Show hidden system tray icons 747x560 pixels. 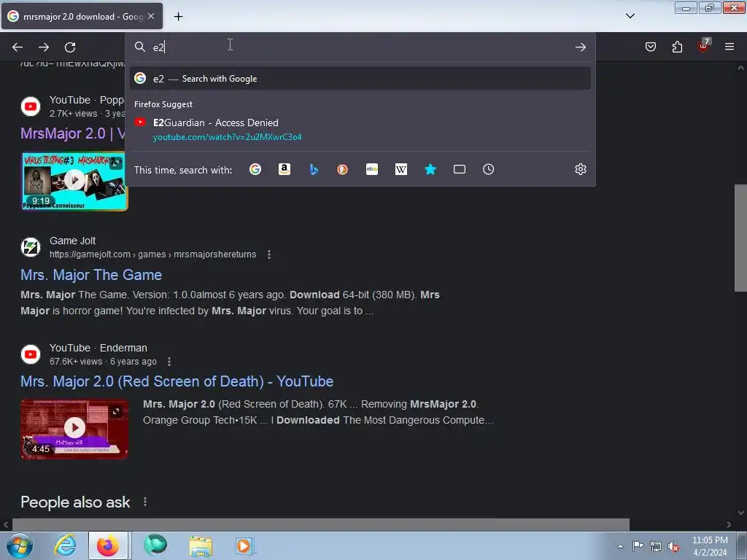pos(620,546)
